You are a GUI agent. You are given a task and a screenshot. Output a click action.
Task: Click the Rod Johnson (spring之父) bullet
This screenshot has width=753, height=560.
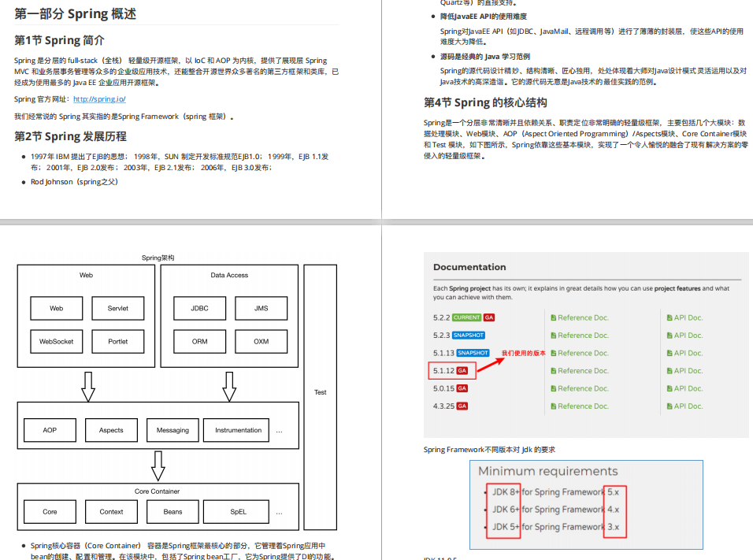[x=74, y=181]
